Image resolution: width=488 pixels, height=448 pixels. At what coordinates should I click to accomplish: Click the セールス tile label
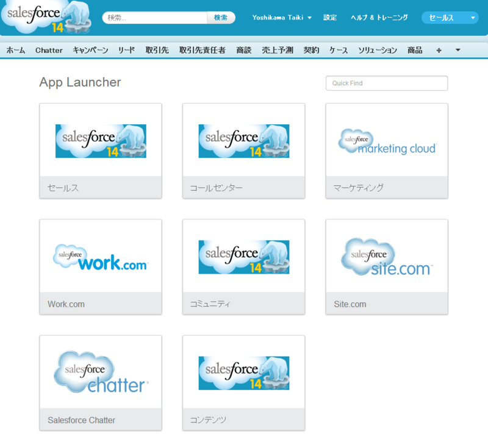[63, 188]
